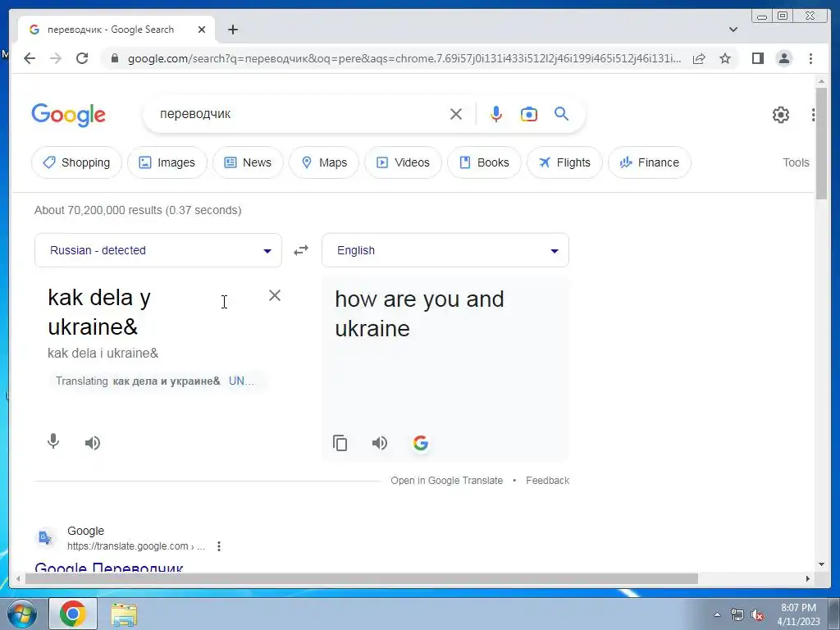Click Chrome in the taskbar
The width and height of the screenshot is (840, 630).
[73, 614]
